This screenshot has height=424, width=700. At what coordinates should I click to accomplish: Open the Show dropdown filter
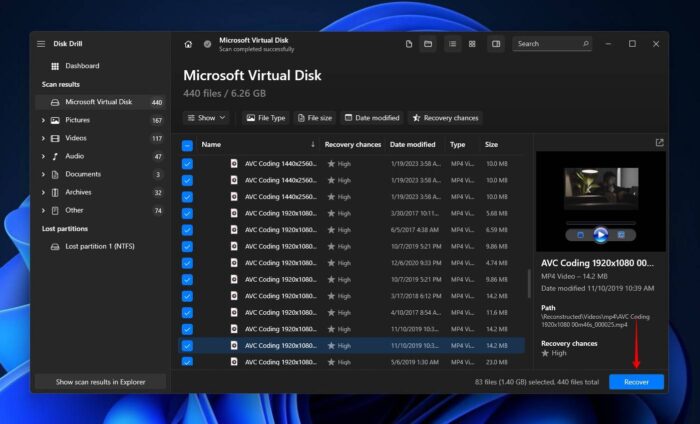pyautogui.click(x=207, y=118)
